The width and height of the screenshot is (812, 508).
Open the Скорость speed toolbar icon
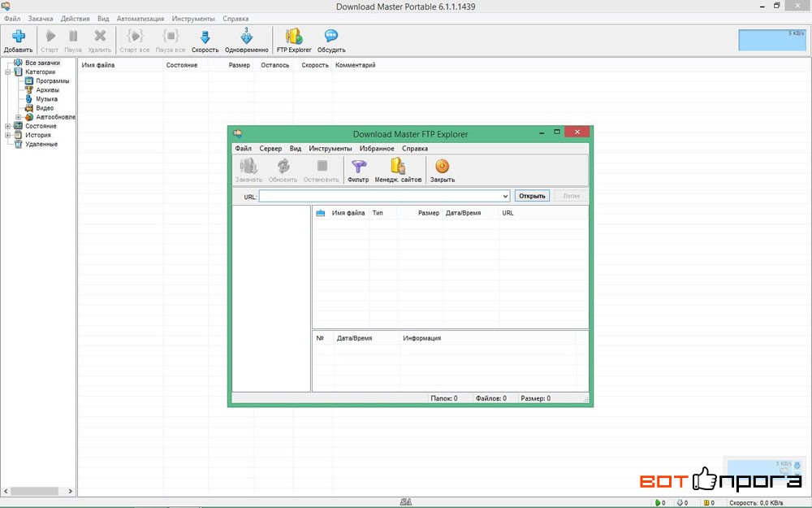pyautogui.click(x=205, y=37)
